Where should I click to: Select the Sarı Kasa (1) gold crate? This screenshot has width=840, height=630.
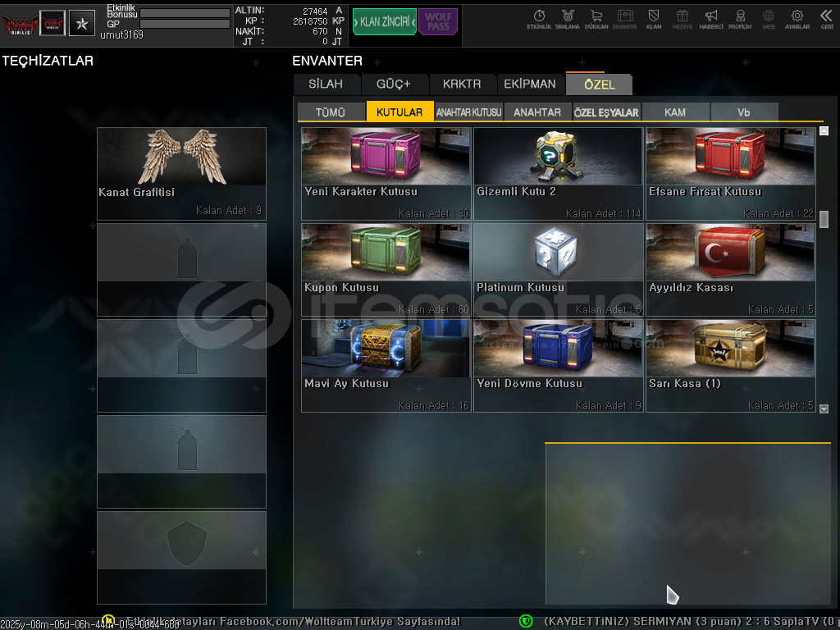(730, 365)
